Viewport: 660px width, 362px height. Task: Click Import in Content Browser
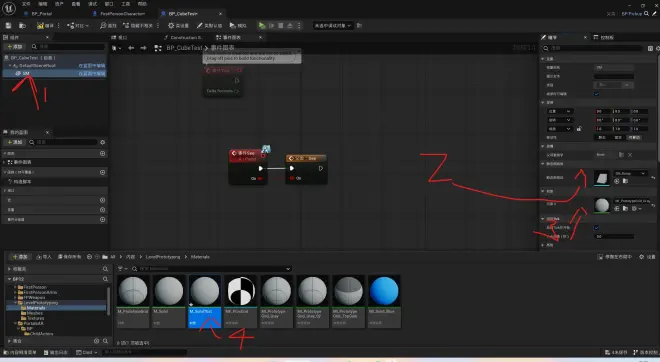44,257
